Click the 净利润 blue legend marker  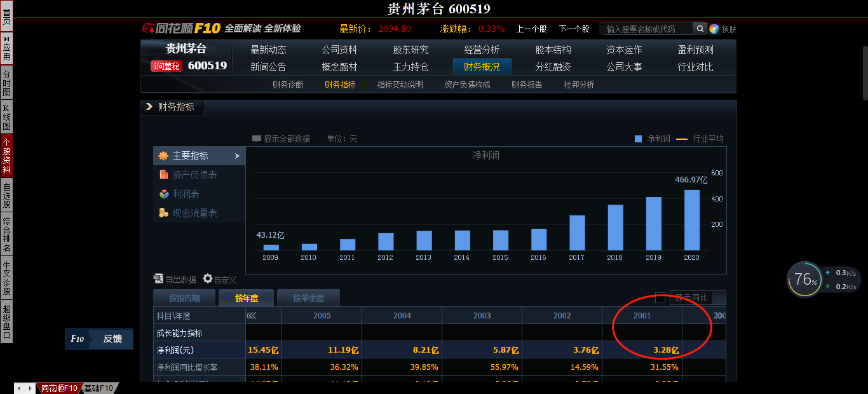[x=639, y=139]
